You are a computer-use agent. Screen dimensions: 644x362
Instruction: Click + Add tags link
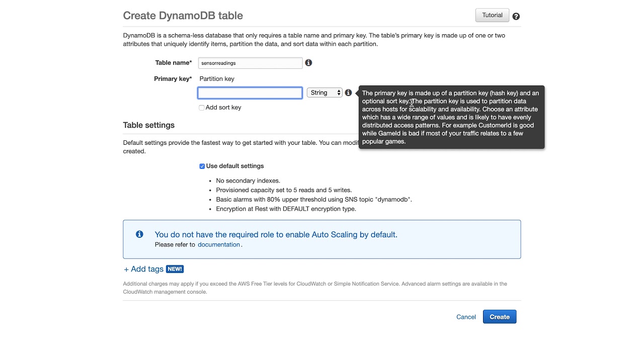pos(143,269)
